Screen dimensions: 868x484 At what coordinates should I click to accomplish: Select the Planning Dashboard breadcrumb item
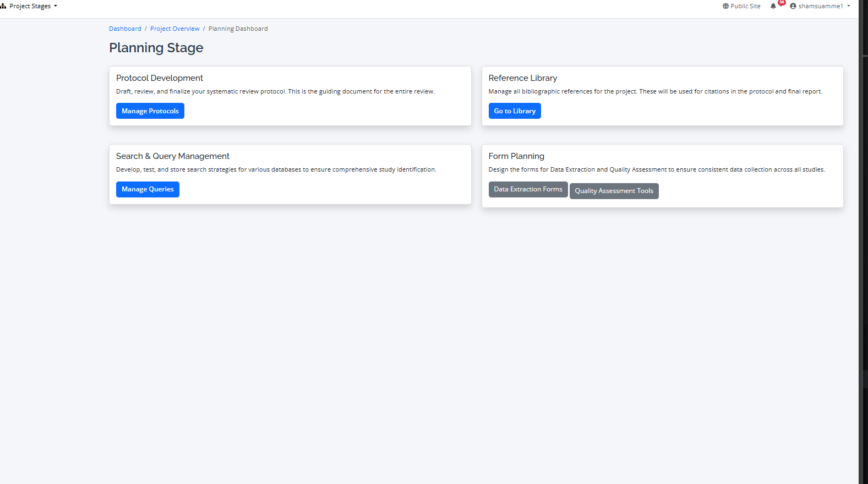point(238,29)
